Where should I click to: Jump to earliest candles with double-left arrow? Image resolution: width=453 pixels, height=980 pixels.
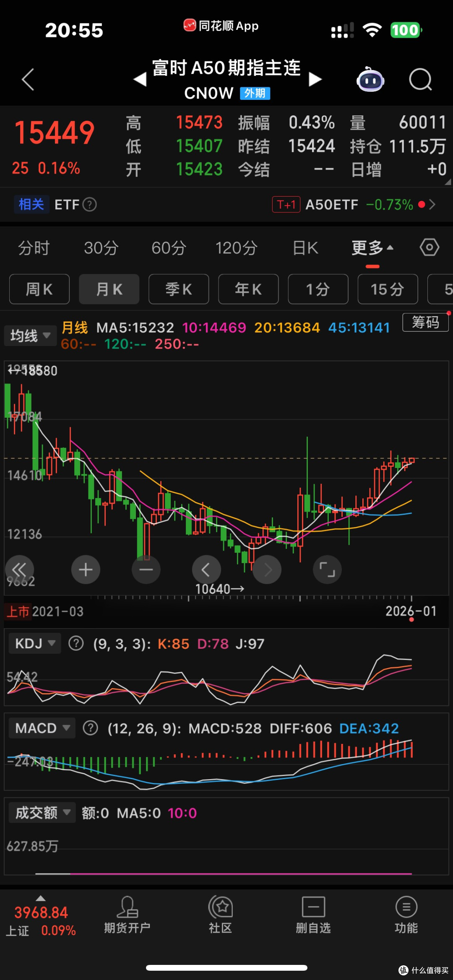(19, 569)
